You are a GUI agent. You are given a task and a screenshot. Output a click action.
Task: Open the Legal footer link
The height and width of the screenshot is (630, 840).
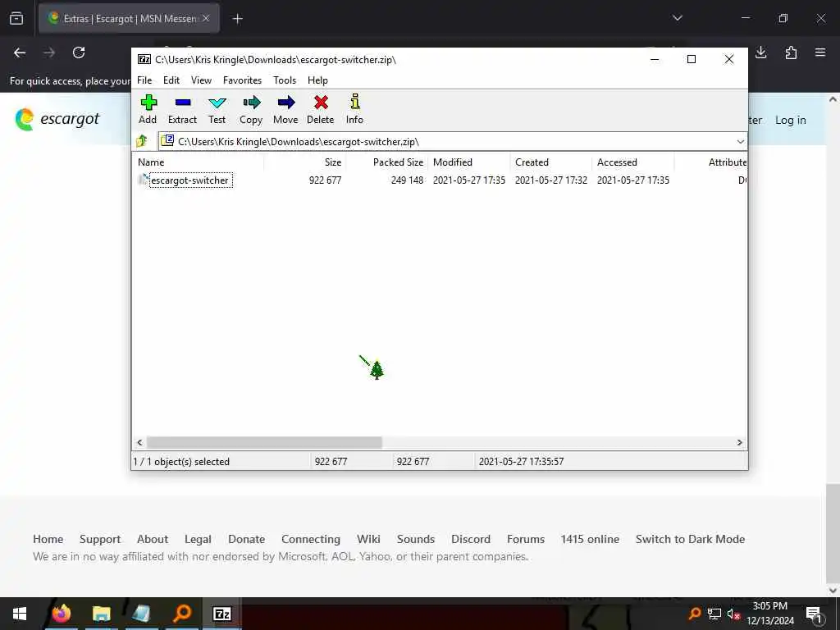(x=199, y=539)
